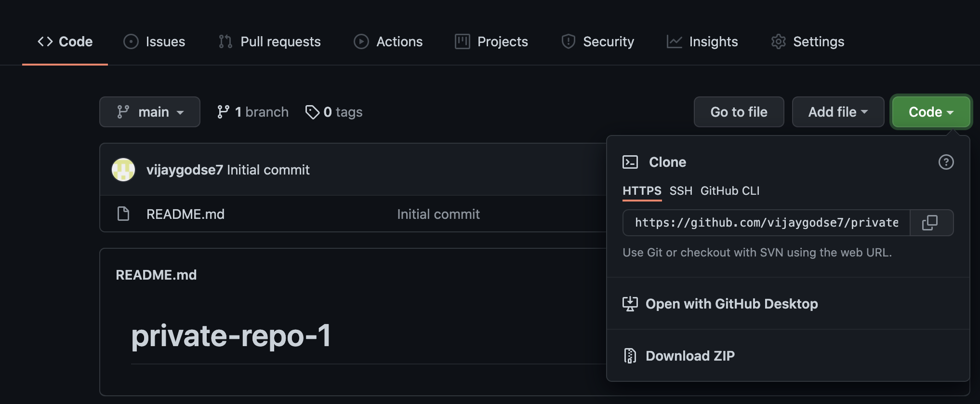Click the Clone help question mark icon
The height and width of the screenshot is (404, 980).
[x=946, y=162]
